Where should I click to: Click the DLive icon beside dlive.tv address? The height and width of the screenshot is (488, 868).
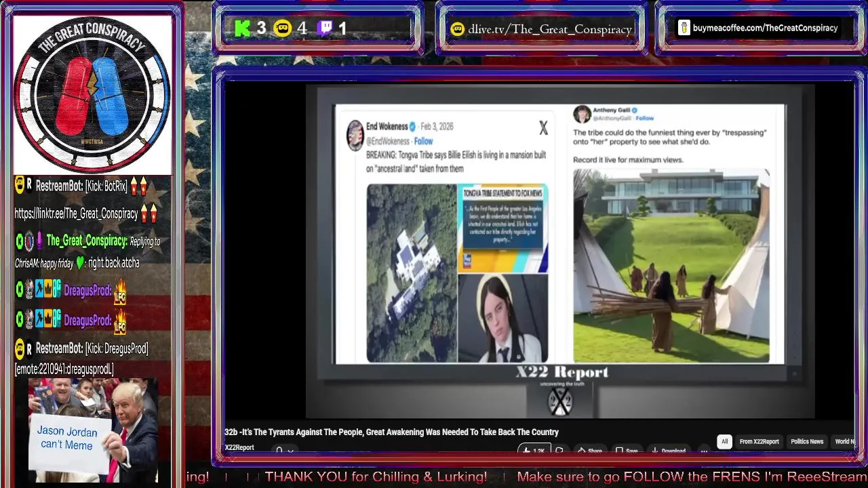pyautogui.click(x=458, y=29)
